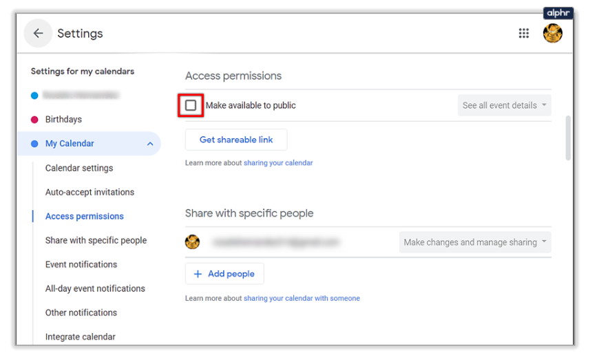The height and width of the screenshot is (364, 601).
Task: Open Make changes and manage sharing dropdown
Action: click(x=475, y=242)
